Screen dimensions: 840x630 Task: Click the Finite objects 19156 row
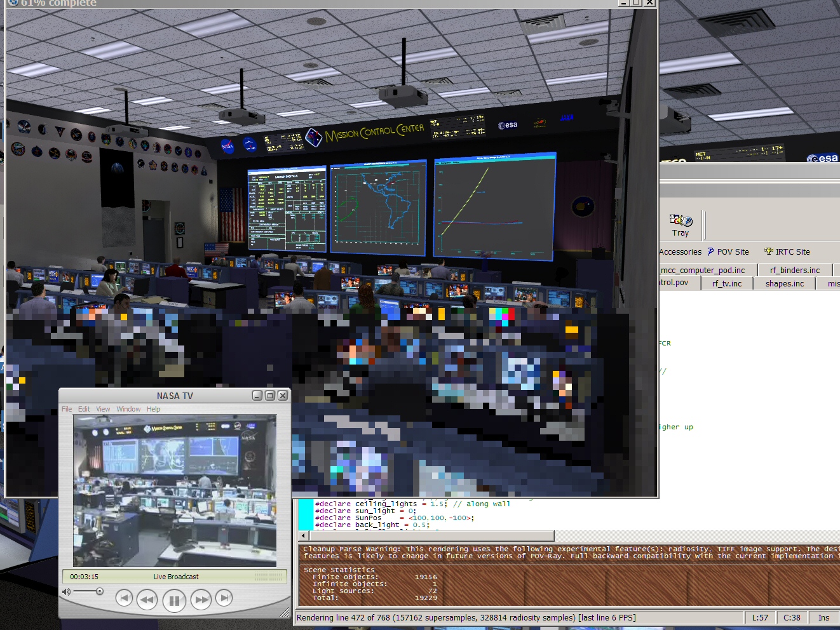pyautogui.click(x=375, y=577)
